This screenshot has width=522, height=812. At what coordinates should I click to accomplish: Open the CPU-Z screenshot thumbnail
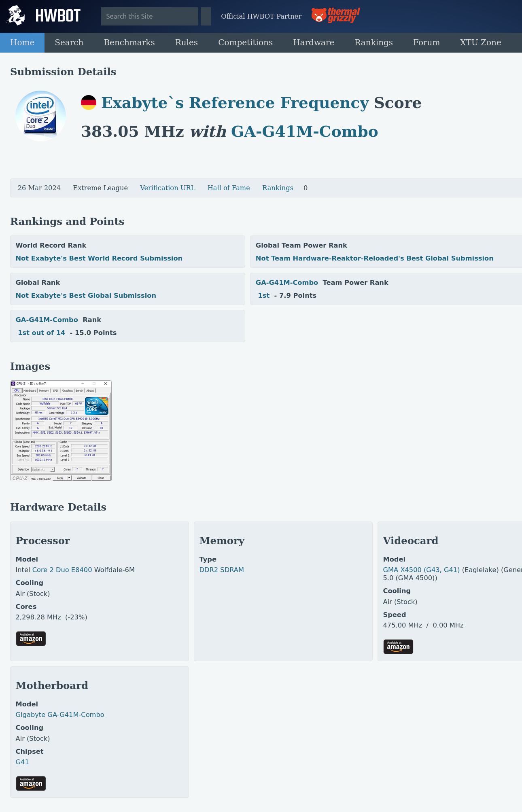coord(61,430)
